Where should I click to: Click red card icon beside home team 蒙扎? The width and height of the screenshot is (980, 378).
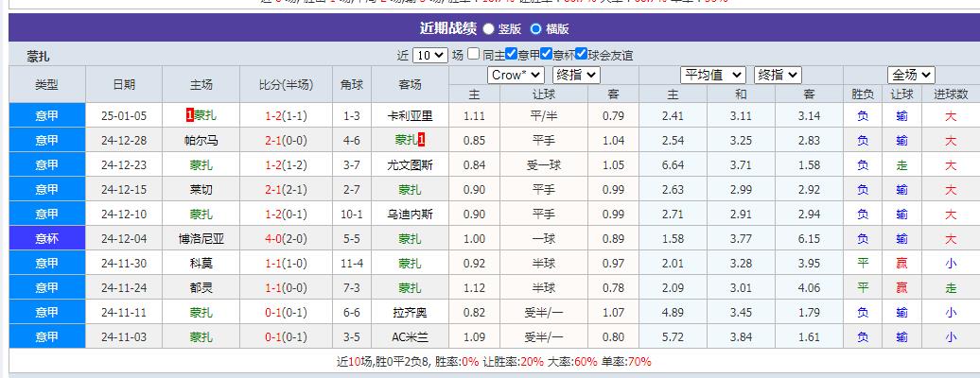(190, 116)
